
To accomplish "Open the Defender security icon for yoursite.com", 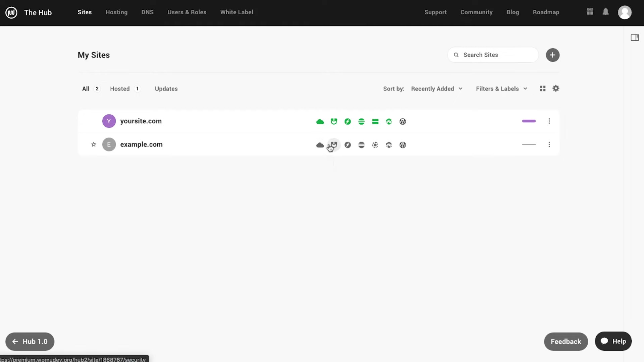I will (x=334, y=121).
